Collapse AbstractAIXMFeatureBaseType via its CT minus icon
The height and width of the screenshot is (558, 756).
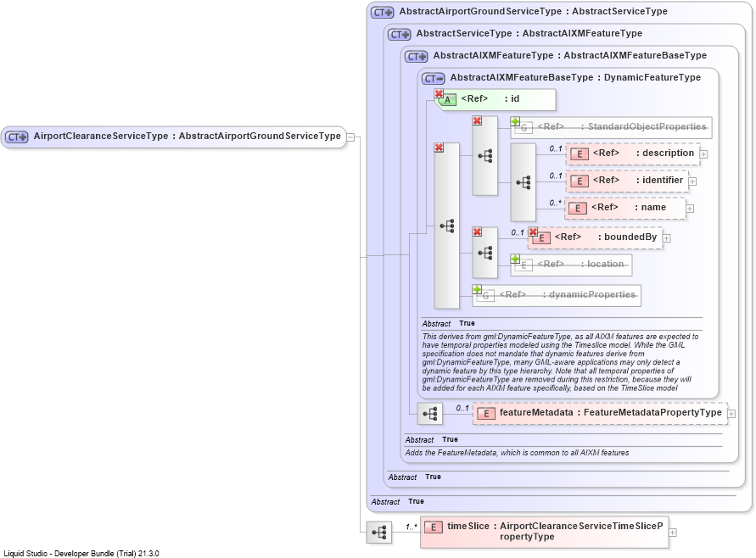click(433, 79)
